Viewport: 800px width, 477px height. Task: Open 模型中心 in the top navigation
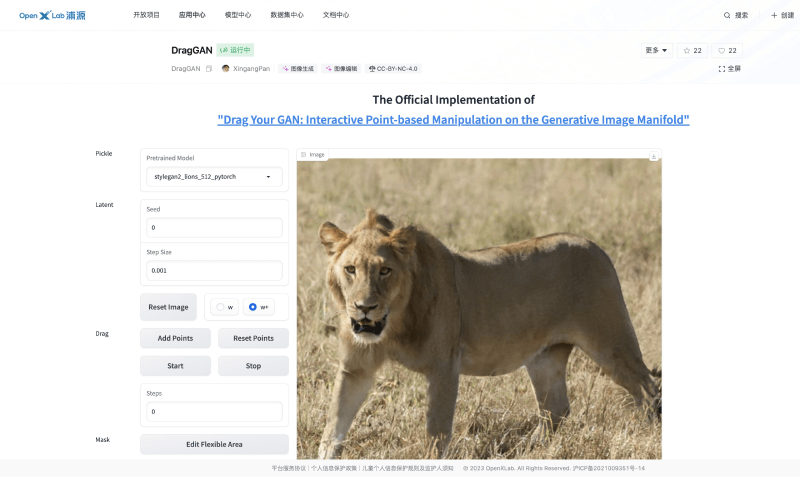(x=238, y=15)
